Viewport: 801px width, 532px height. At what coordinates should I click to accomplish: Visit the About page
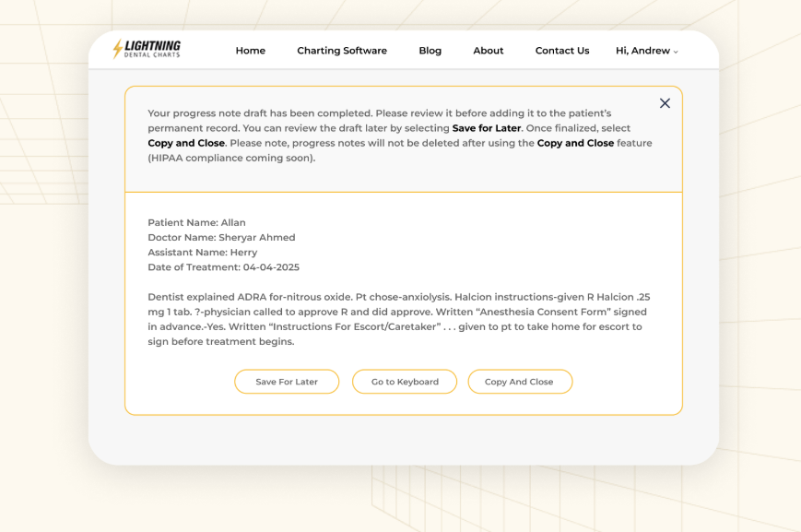point(488,51)
